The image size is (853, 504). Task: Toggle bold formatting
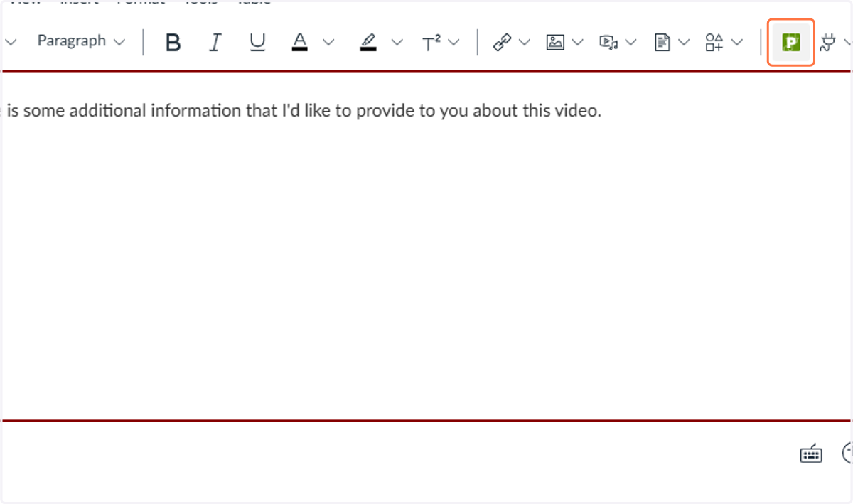click(173, 43)
